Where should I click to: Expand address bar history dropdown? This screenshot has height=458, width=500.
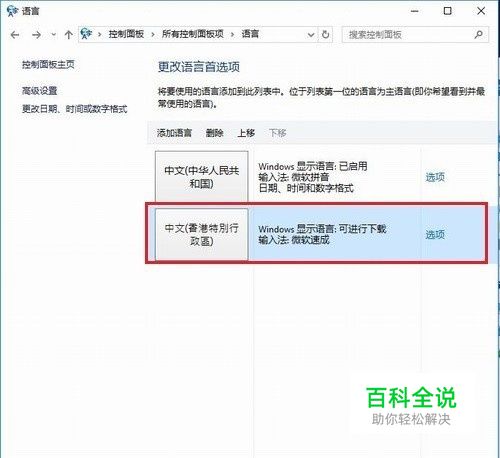point(311,35)
